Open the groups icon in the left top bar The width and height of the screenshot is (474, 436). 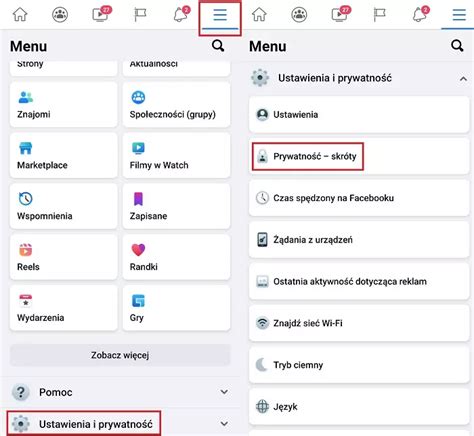(x=60, y=15)
